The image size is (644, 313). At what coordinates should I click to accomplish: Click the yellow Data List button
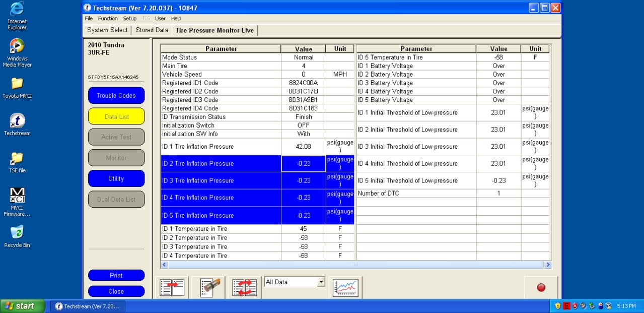click(116, 116)
